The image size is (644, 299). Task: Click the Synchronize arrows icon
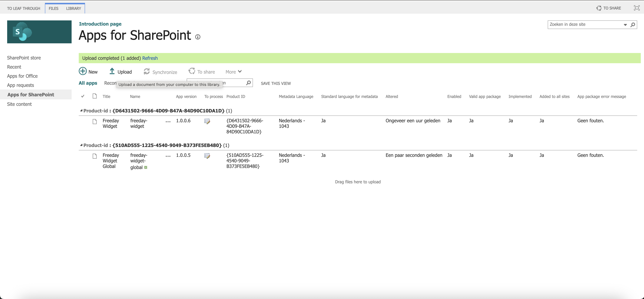pos(147,71)
